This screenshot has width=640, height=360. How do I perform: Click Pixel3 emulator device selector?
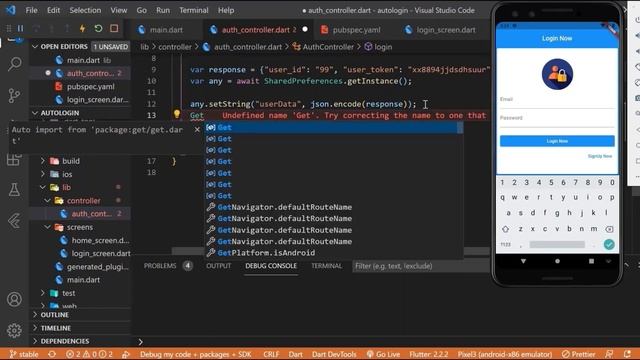[x=504, y=354]
